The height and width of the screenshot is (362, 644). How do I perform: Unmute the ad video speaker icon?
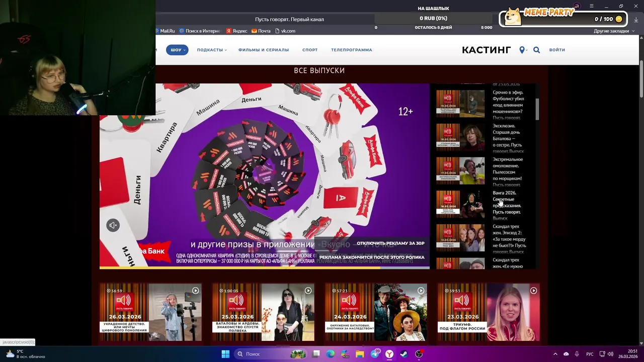pos(113,225)
